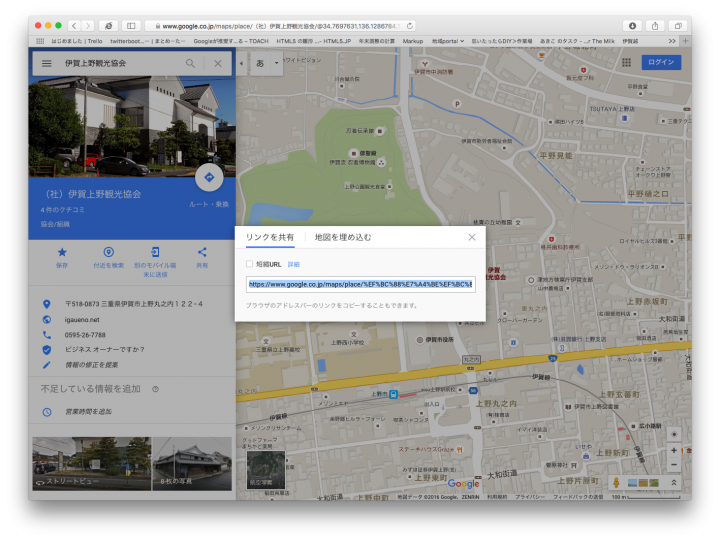Click the 利用規約 footer link
The height and width of the screenshot is (541, 720).
click(x=497, y=497)
